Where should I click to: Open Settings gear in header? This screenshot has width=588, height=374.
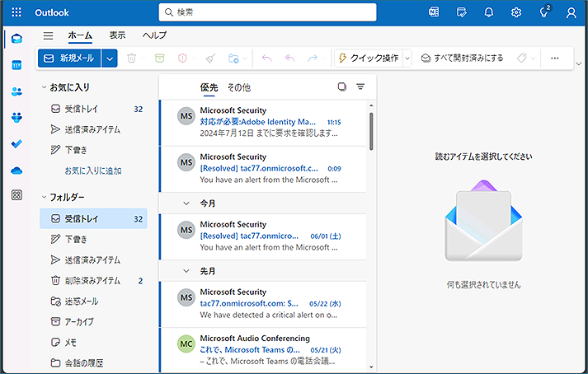point(516,12)
